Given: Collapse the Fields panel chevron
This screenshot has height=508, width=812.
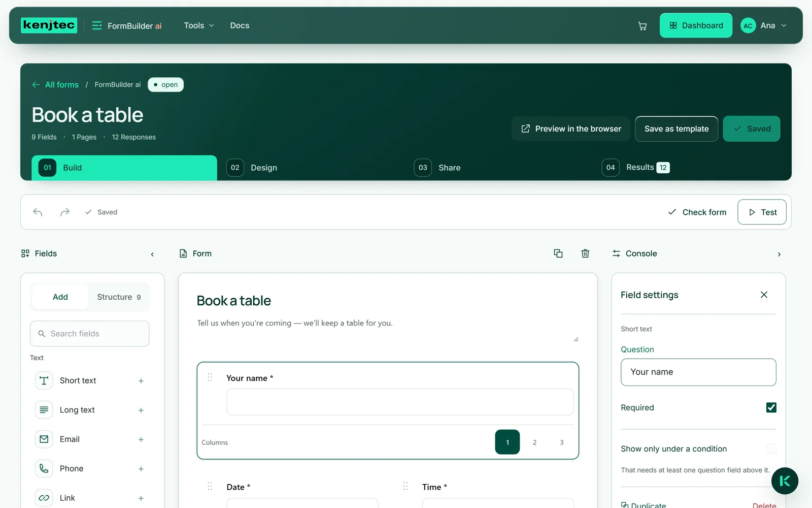Looking at the screenshot, I should tap(152, 254).
